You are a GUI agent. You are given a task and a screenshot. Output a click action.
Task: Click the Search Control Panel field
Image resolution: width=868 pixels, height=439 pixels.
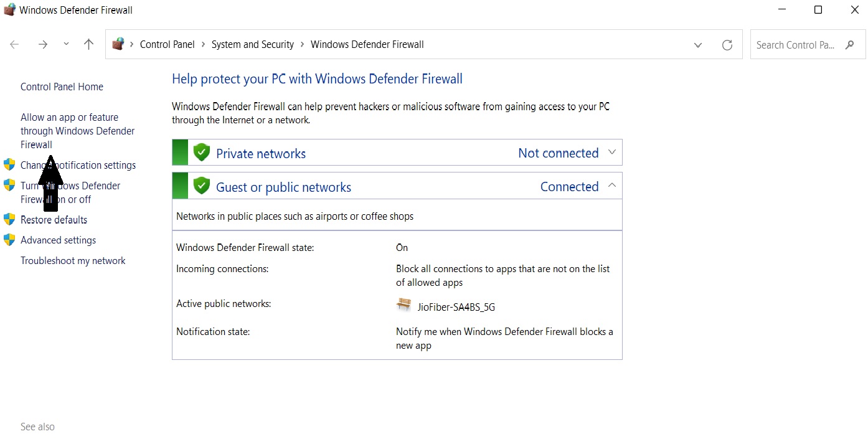pyautogui.click(x=795, y=45)
